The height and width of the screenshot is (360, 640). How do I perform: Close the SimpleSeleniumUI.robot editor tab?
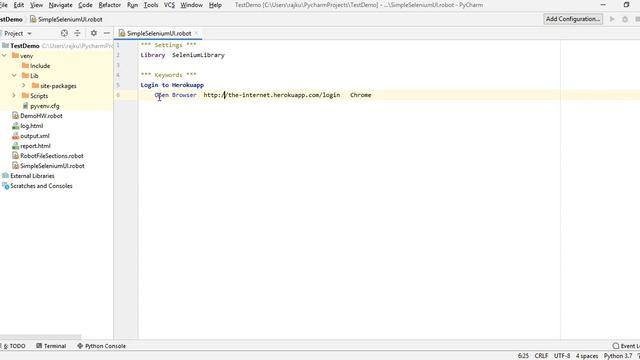(x=196, y=33)
